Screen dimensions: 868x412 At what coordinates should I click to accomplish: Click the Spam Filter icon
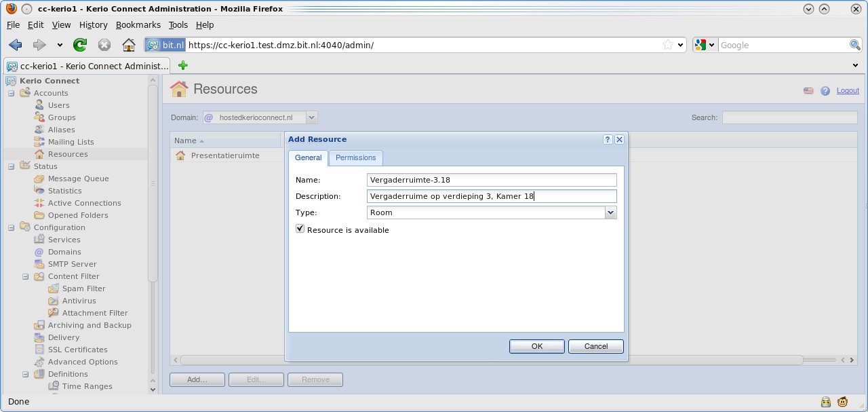point(54,288)
